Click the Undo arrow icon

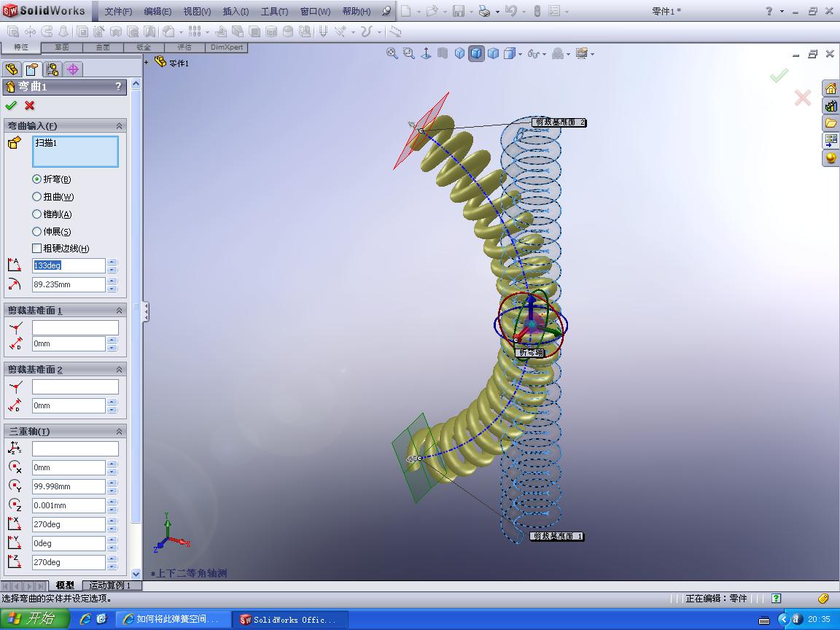510,11
